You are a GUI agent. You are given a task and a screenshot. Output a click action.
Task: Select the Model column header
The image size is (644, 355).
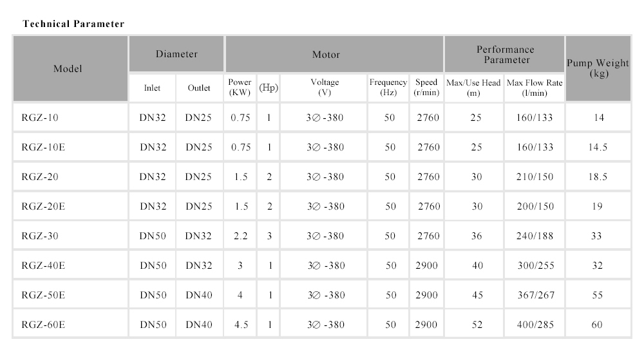coord(68,68)
